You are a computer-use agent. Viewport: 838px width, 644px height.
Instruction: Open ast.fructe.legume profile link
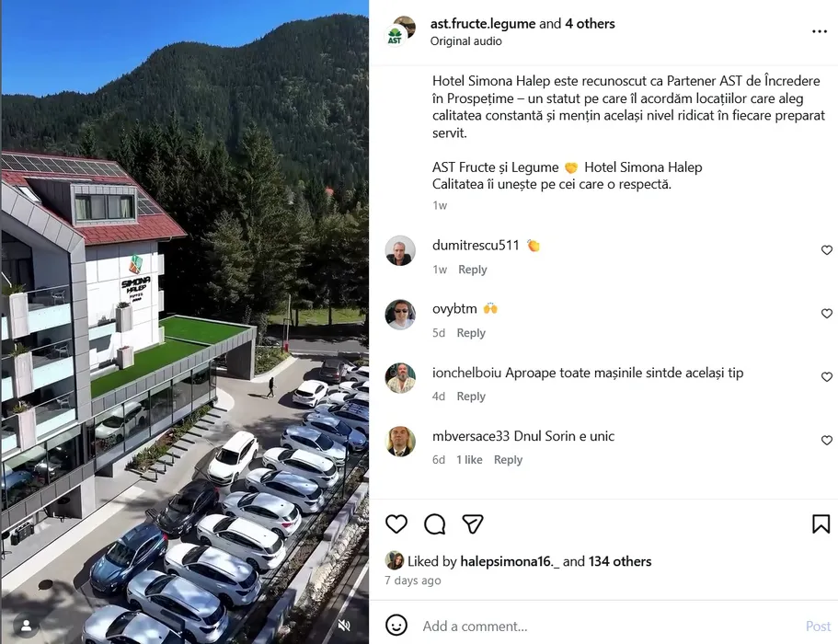click(483, 24)
